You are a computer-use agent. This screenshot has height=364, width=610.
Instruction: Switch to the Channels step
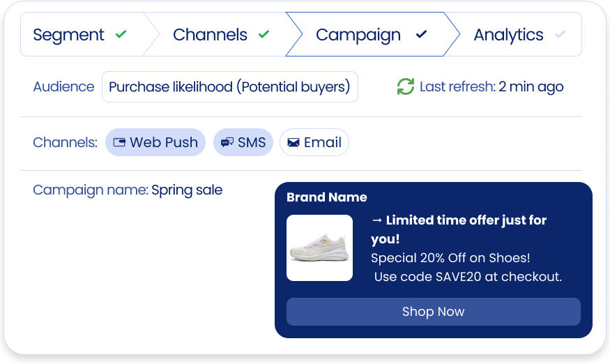[211, 34]
